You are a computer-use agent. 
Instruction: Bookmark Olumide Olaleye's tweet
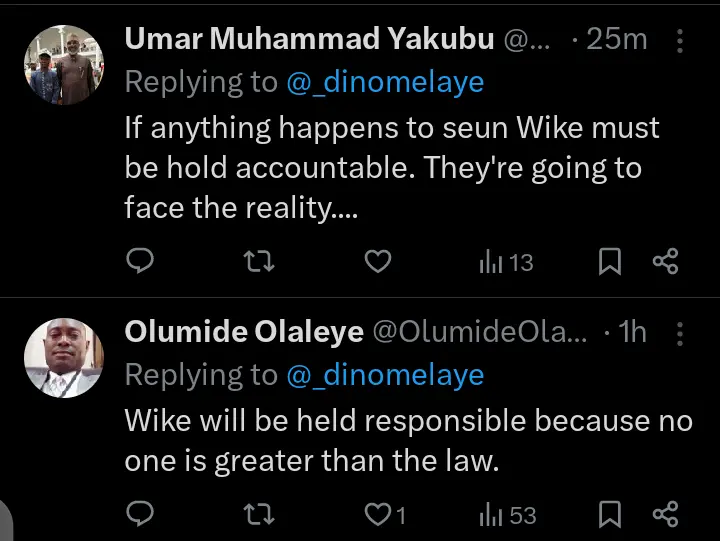click(x=610, y=515)
